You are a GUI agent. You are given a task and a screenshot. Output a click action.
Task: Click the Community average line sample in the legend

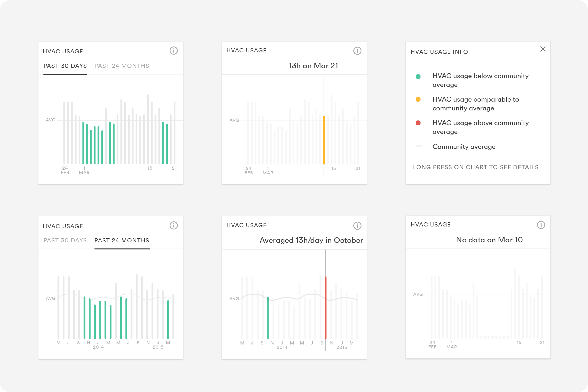[418, 146]
